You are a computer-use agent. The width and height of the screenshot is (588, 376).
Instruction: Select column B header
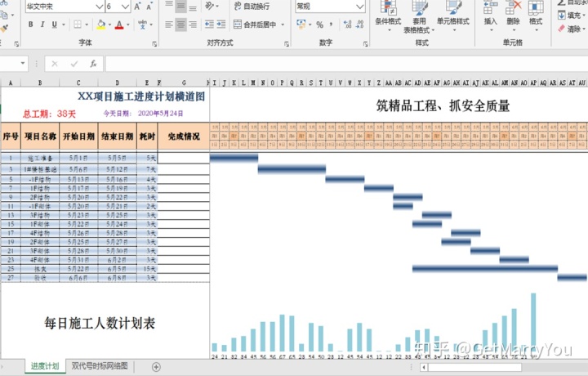pos(40,83)
